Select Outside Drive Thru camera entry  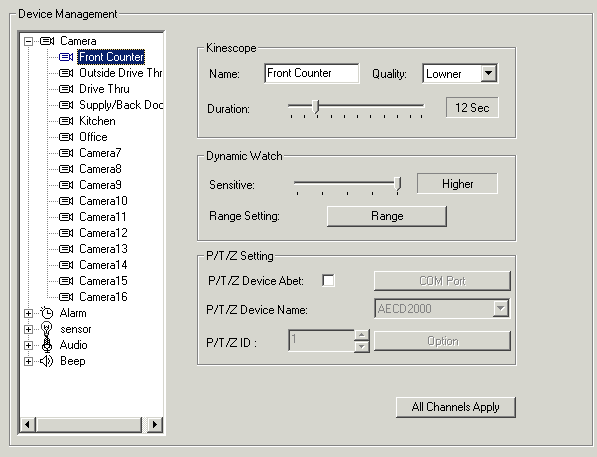click(x=120, y=73)
